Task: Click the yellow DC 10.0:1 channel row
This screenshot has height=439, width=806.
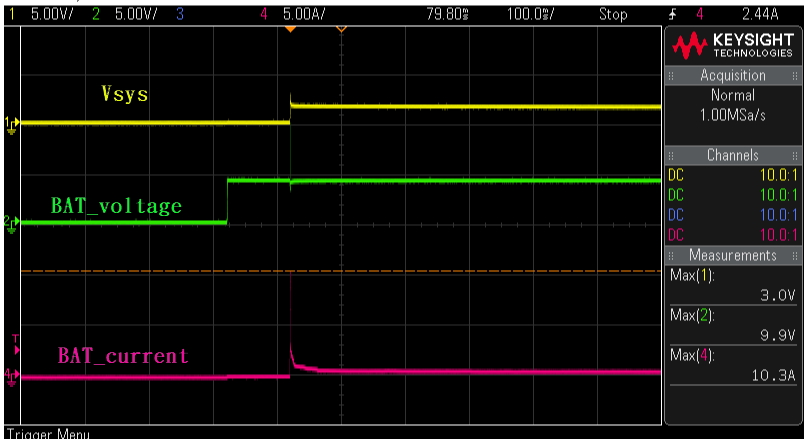Action: pyautogui.click(x=733, y=175)
